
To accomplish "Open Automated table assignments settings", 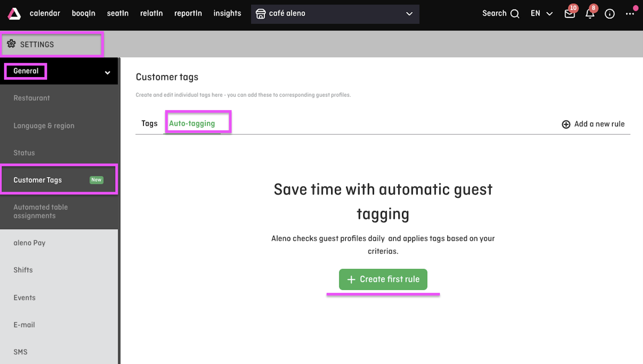I will [x=41, y=211].
